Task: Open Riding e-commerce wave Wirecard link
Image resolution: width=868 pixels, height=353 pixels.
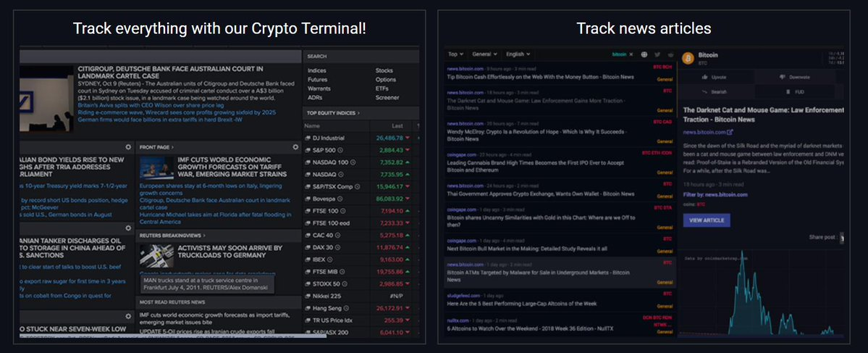Action: click(x=177, y=112)
